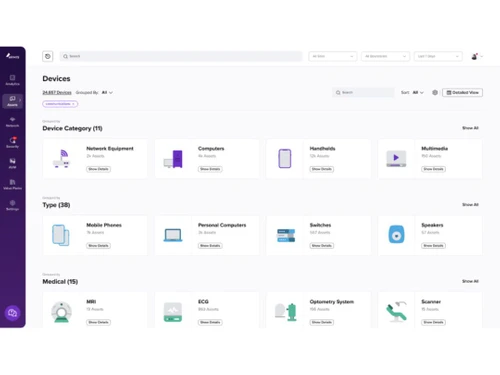Show Details for Speakers
This screenshot has width=500, height=375.
pyautogui.click(x=433, y=246)
